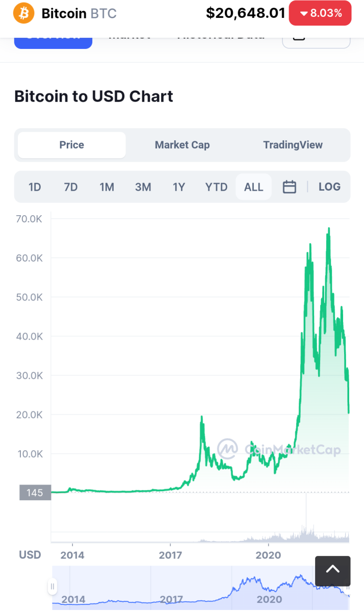
Task: Select the 1Y time range
Action: click(179, 187)
